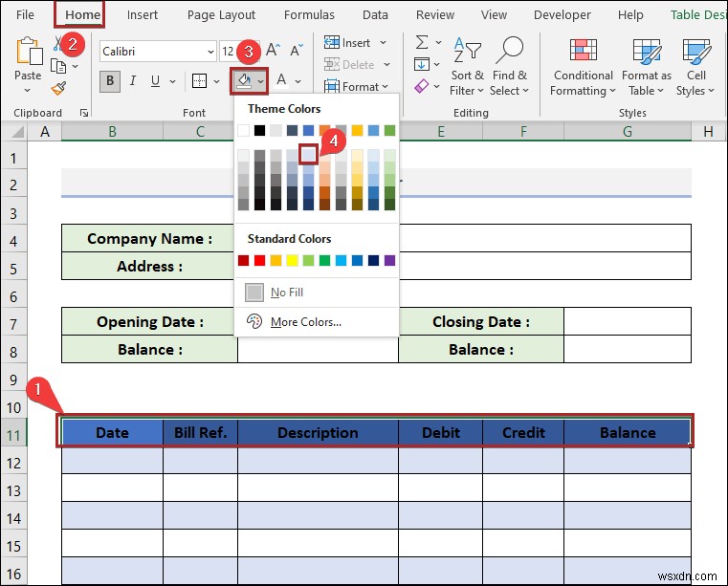Viewport: 728px width, 586px height.
Task: Pick standard red color swatch
Action: (x=259, y=260)
